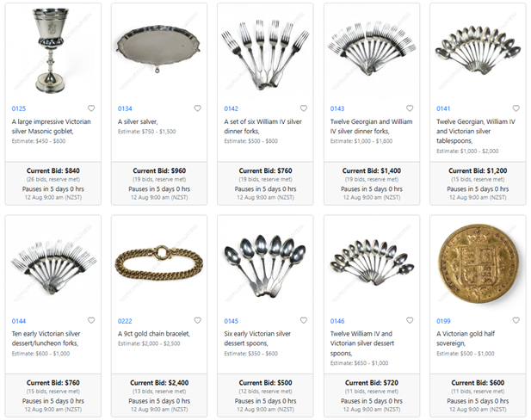Favorite lot 0125 with the heart icon
Screen dimensions: 531x420
tap(91, 108)
